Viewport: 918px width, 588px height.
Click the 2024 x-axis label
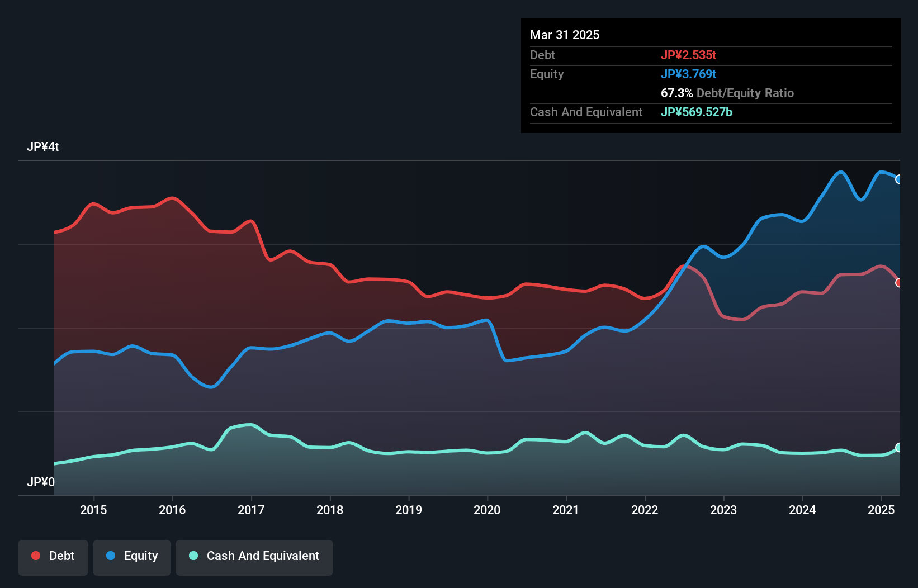(802, 510)
